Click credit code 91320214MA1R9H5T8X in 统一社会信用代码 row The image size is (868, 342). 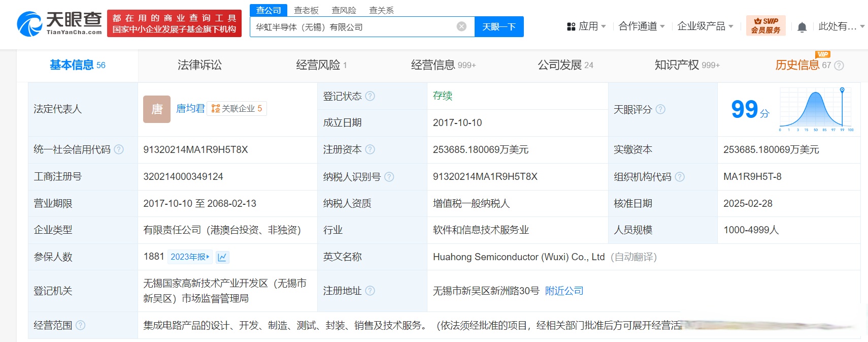(x=195, y=150)
